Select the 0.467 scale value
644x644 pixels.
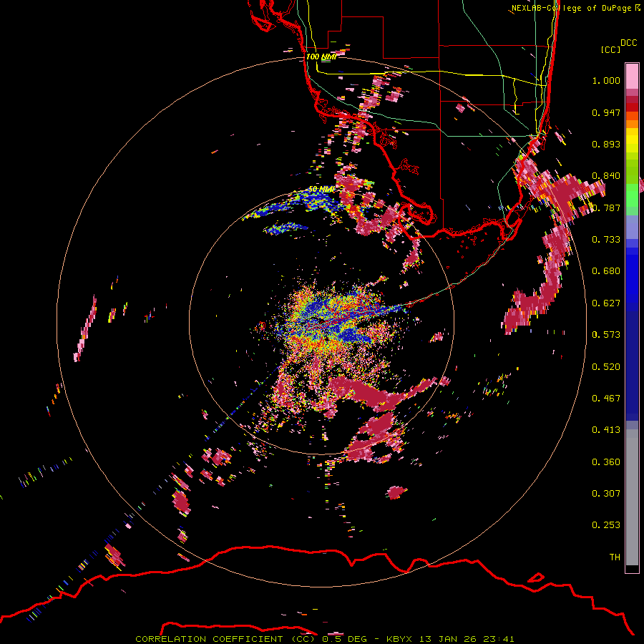coord(606,399)
